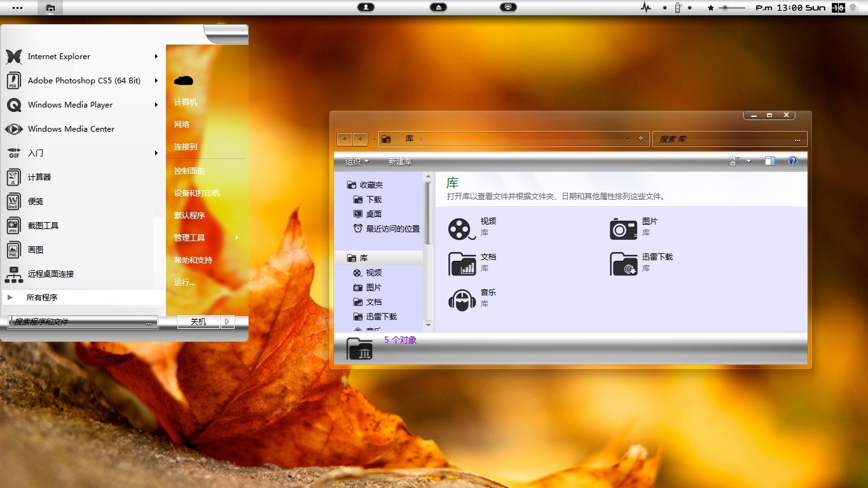Image resolution: width=868 pixels, height=488 pixels.
Task: Open the 画图 paint program
Action: click(81, 250)
